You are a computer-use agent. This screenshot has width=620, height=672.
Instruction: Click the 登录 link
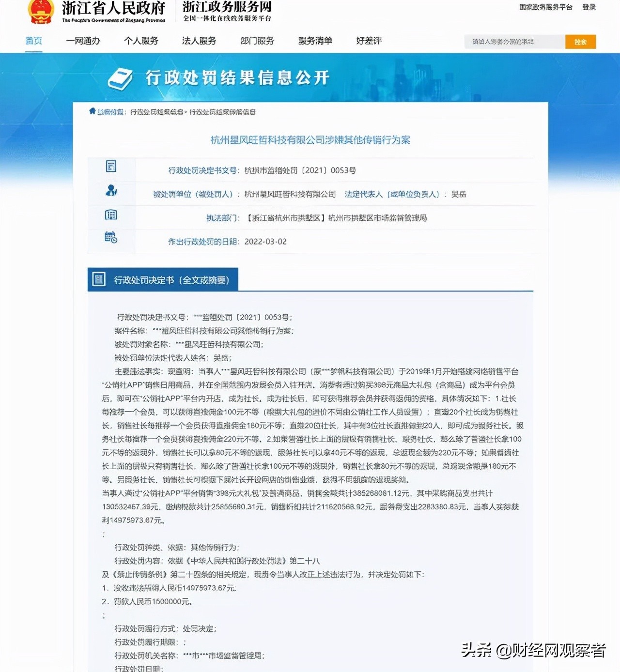(x=589, y=7)
